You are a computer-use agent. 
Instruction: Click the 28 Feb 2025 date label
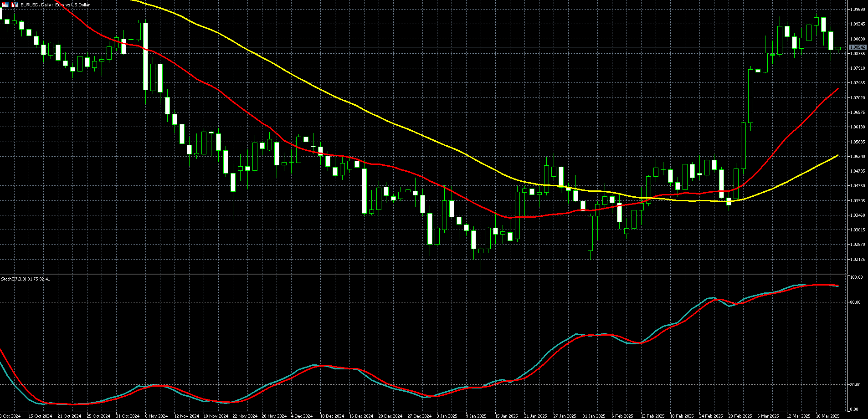click(740, 416)
